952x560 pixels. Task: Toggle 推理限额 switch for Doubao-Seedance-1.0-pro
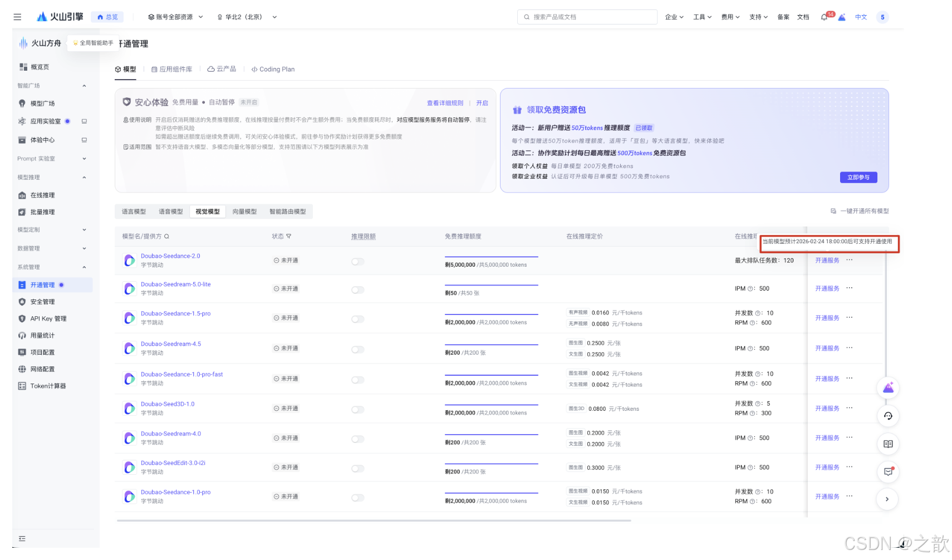pyautogui.click(x=358, y=498)
